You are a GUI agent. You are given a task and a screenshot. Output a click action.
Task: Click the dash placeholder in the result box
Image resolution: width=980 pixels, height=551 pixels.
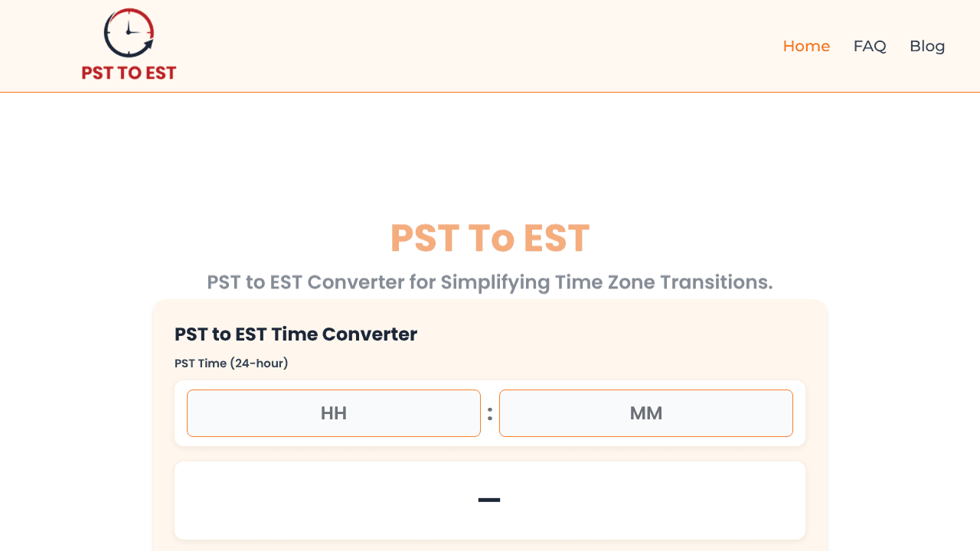(489, 500)
